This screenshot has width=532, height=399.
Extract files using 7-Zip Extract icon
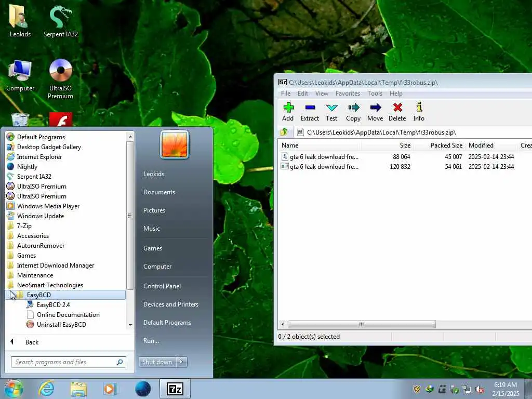point(310,112)
